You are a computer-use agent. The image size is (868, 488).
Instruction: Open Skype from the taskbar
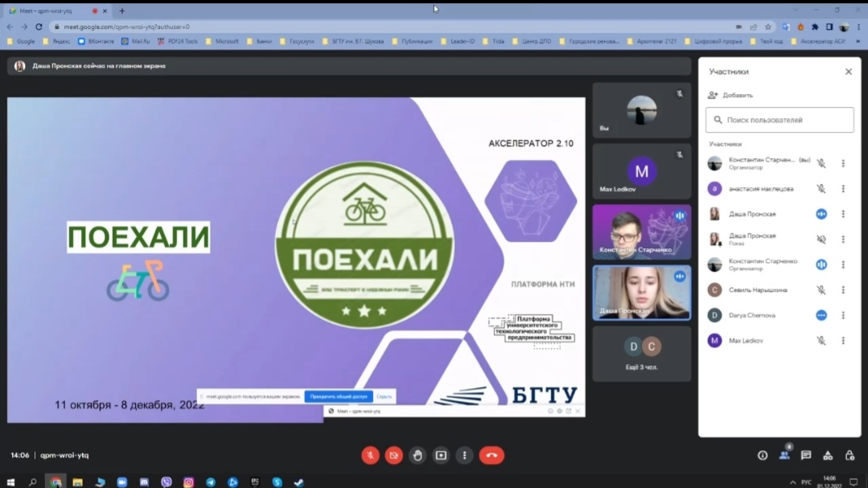[x=278, y=482]
